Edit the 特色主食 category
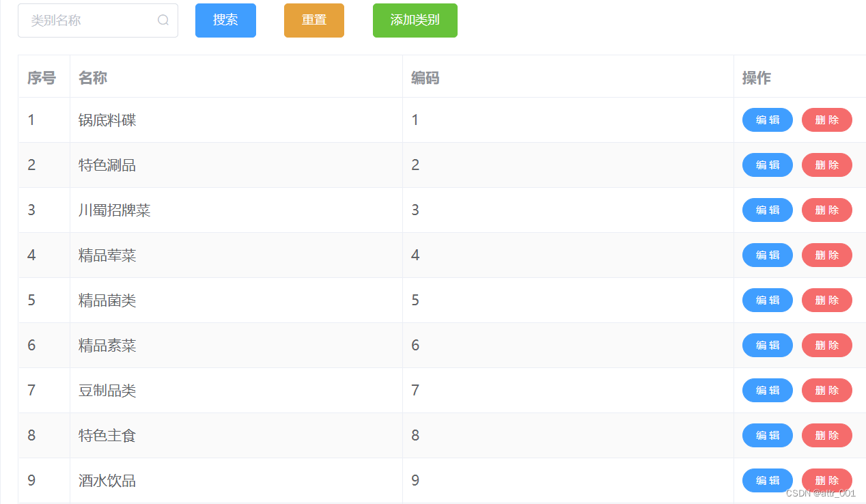Screen dimensions: 866x504 tap(767, 435)
